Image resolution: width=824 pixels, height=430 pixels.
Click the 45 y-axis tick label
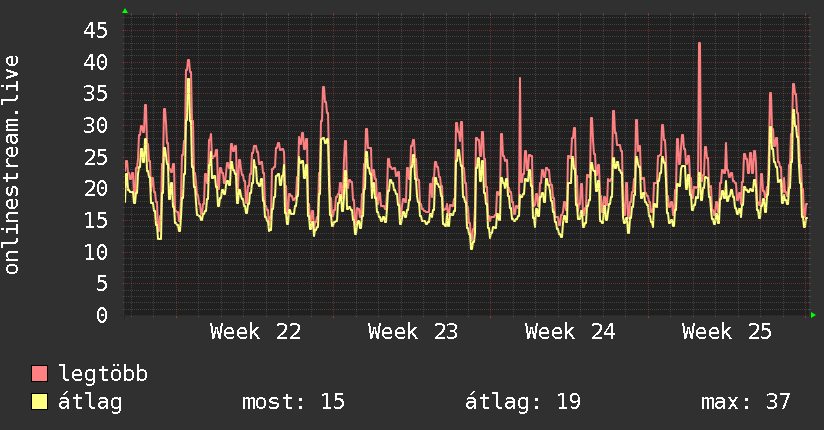point(95,30)
